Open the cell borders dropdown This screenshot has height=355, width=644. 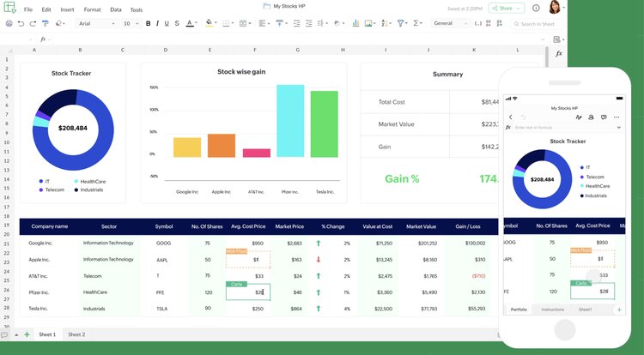point(228,24)
